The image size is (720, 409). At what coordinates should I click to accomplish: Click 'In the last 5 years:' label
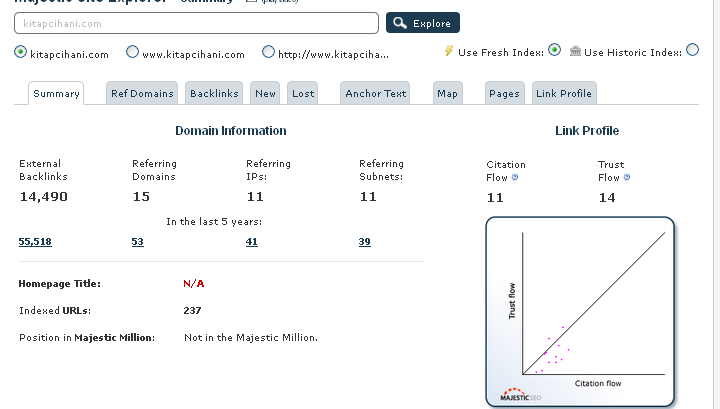214,221
